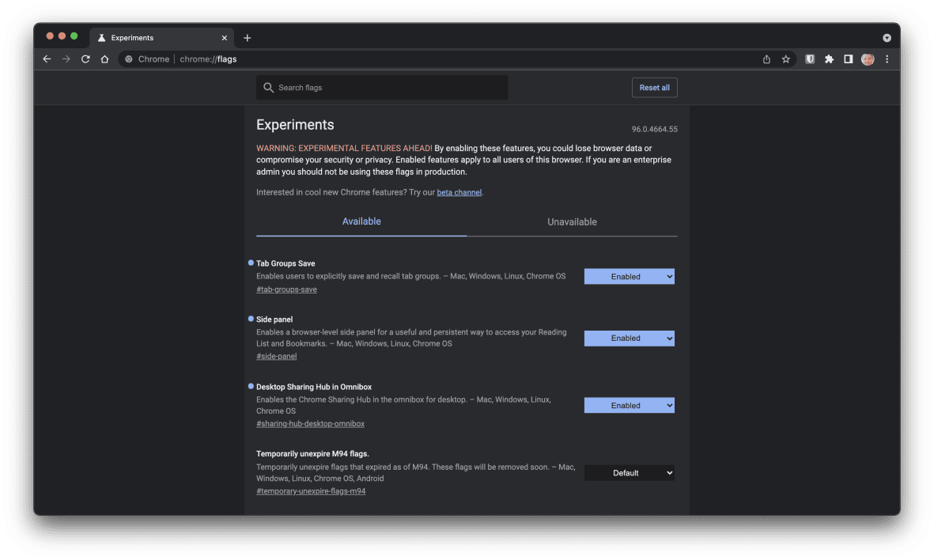Viewport: 934px width, 560px height.
Task: Open the beta channel link
Action: click(459, 192)
